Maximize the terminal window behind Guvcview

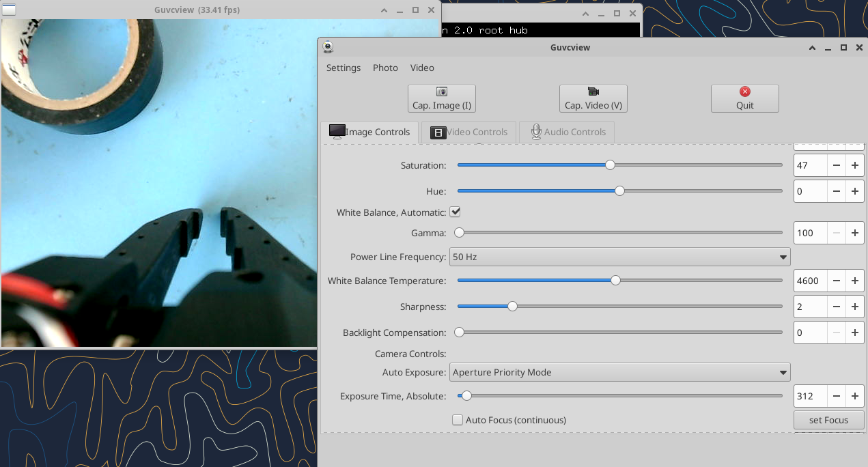coord(617,14)
